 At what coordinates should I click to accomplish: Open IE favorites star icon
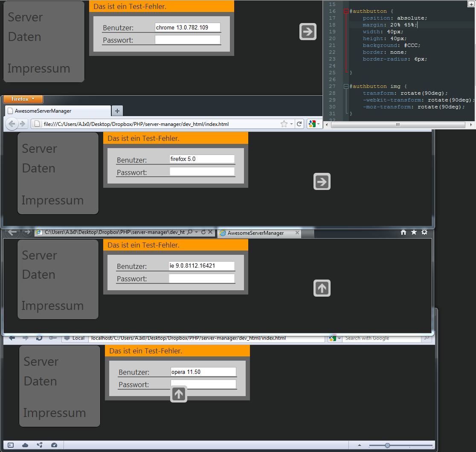pos(414,232)
